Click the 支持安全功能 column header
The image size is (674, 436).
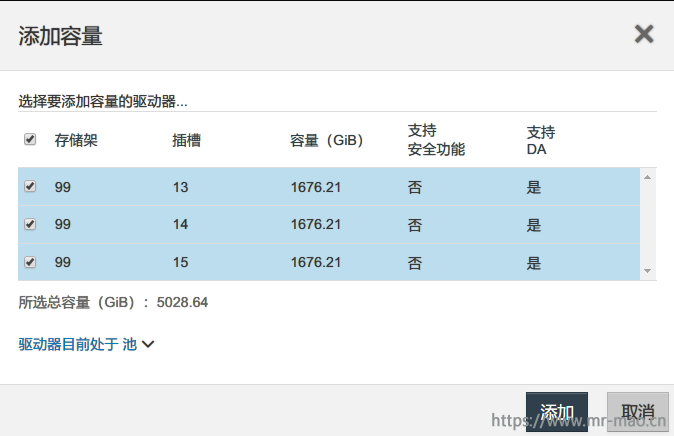tap(436, 140)
